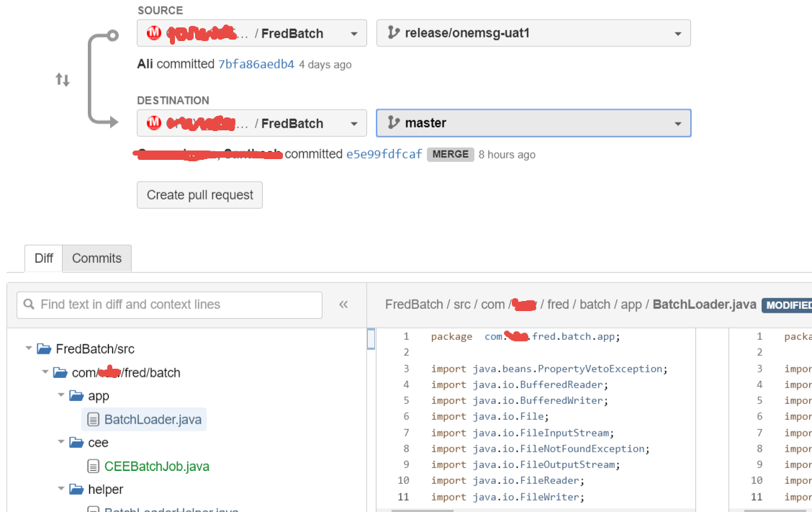Swap source and destination branches icon

[63, 80]
